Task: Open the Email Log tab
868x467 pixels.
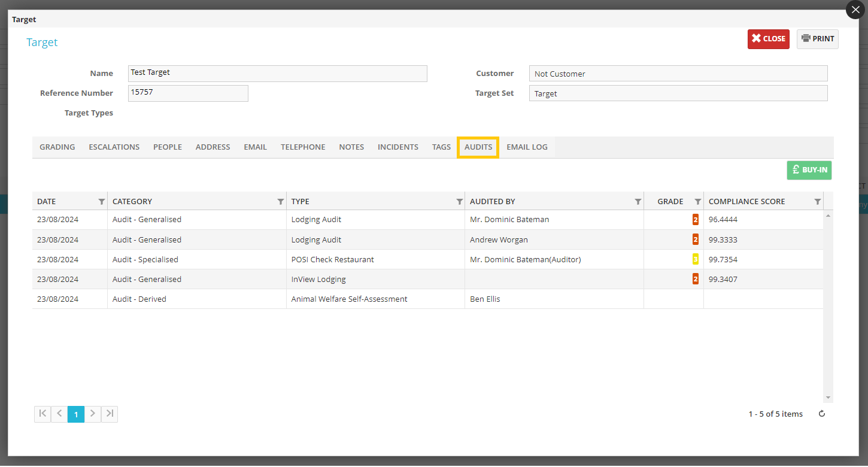Action: point(527,147)
